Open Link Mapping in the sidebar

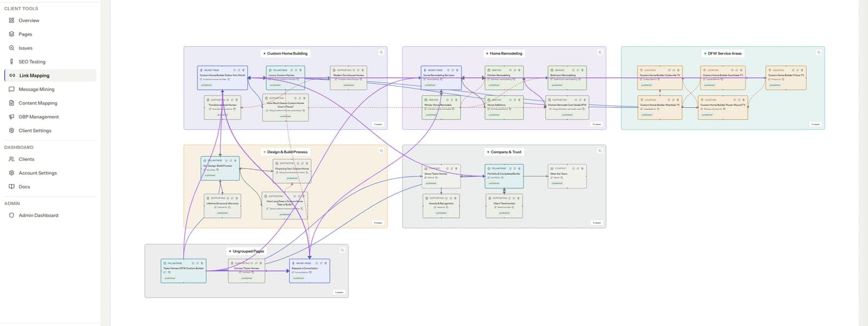(50, 76)
